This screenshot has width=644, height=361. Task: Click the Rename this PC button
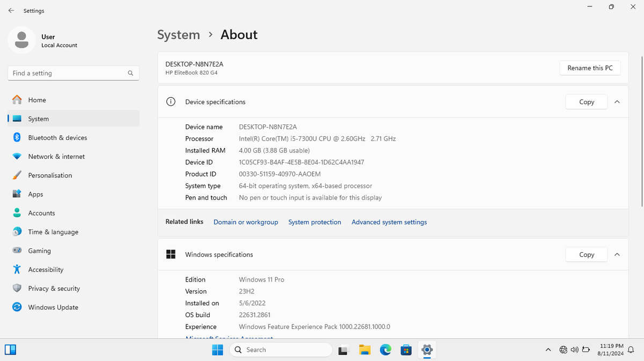coord(590,68)
